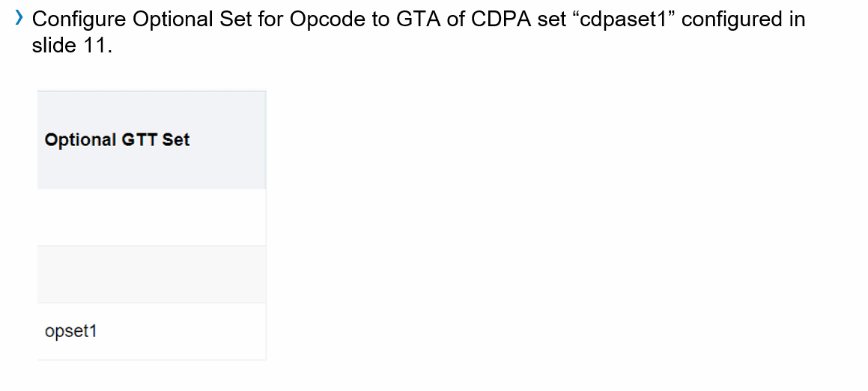Click the blue chevron bullet marker
Viewport: 868px width, 391px height.
pyautogui.click(x=19, y=19)
